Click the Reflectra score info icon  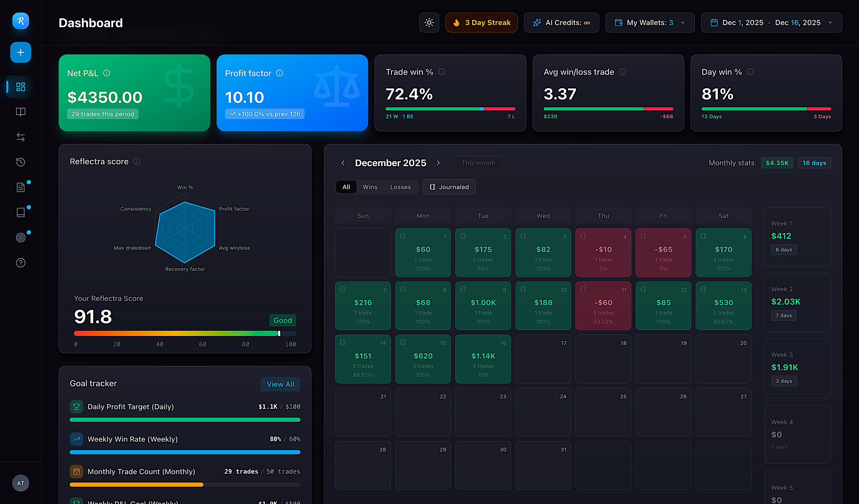click(x=137, y=161)
